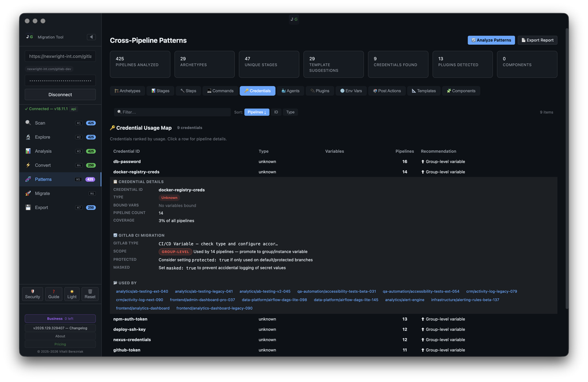Switch to the Env Vars tab
The height and width of the screenshot is (382, 588).
click(351, 91)
